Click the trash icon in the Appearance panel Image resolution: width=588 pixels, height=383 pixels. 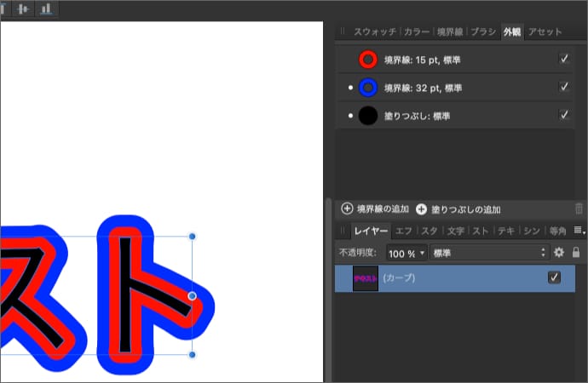point(579,209)
